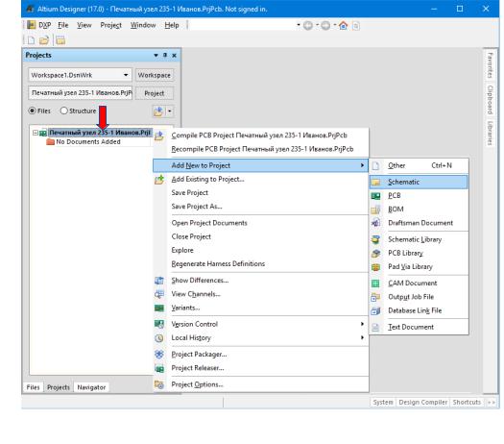Click the home navigation icon
This screenshot has width=504, height=444.
pos(344,25)
